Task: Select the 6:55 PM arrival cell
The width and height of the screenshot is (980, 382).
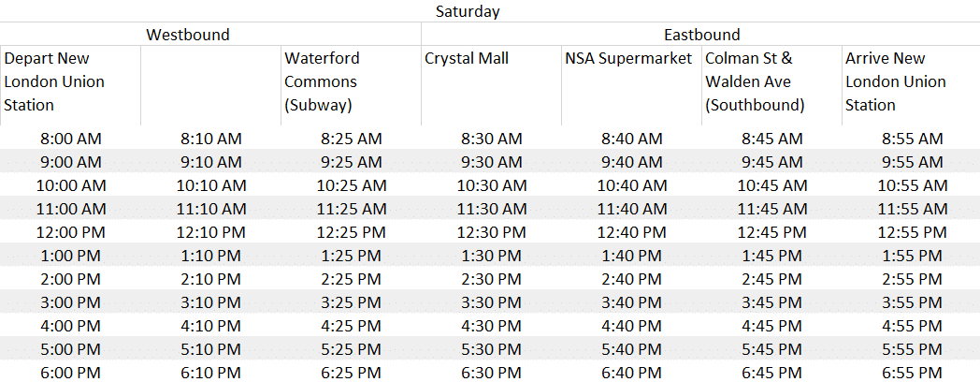Action: coord(911,372)
